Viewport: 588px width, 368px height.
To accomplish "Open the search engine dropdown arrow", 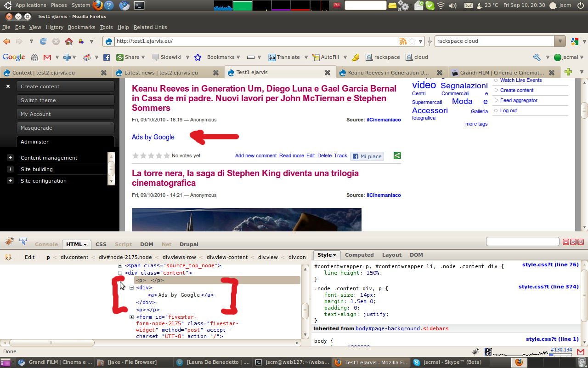I will pyautogui.click(x=560, y=41).
